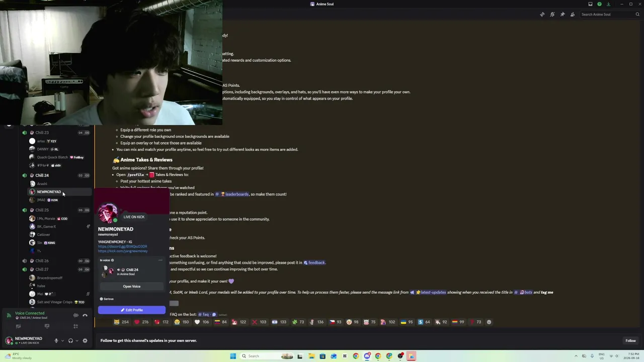Open the weather widget on taskbar
Screen dimensions: 644x362
pyautogui.click(x=19, y=356)
